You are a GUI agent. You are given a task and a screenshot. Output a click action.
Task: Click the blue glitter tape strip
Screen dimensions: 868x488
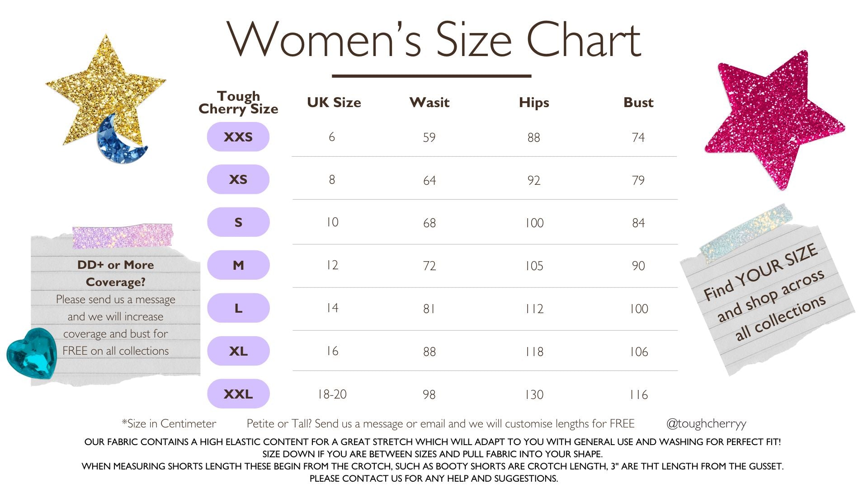tap(746, 233)
